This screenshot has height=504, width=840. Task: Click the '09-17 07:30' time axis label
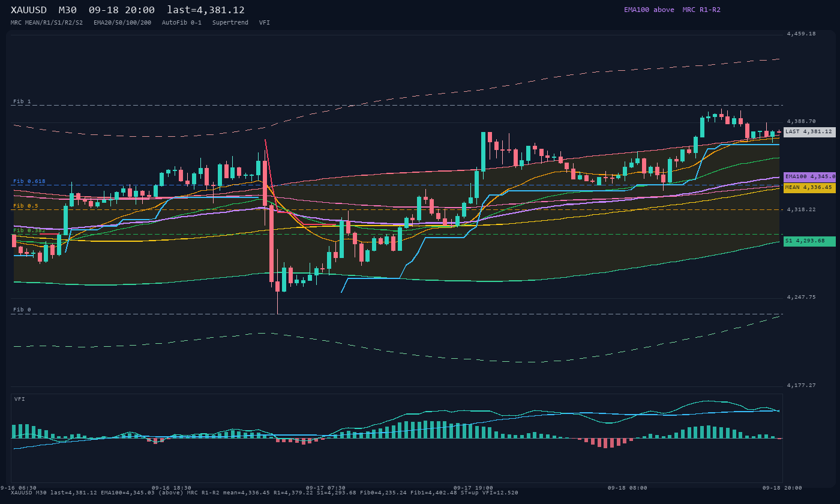coord(326,488)
